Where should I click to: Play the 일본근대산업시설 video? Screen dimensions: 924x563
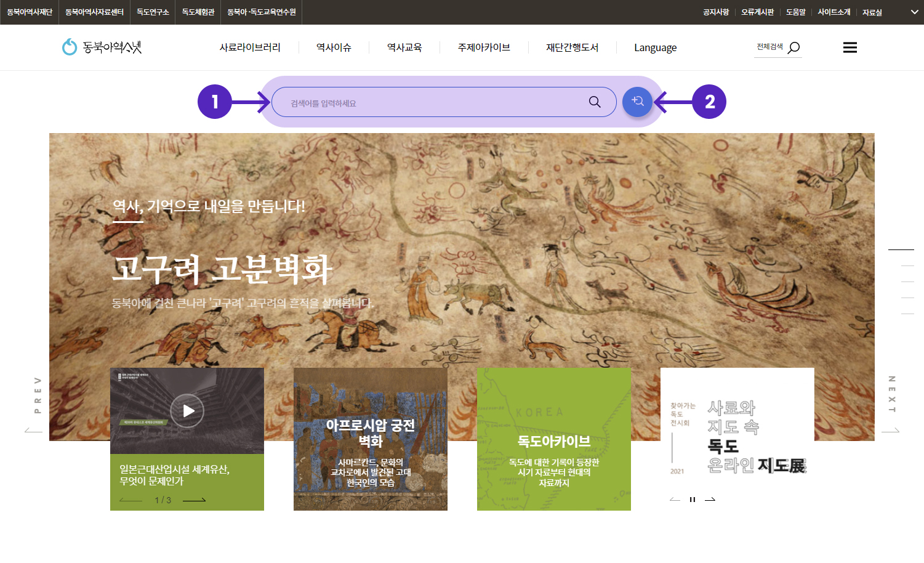[187, 411]
